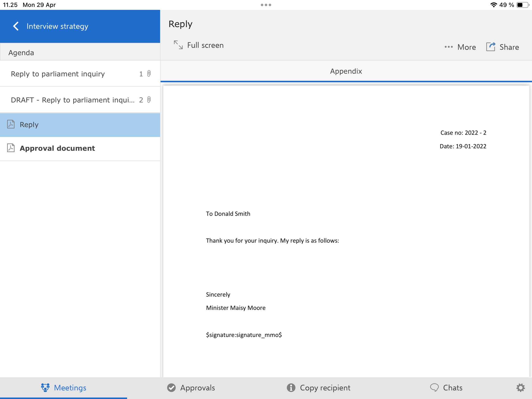Screen dimensions: 532x399
Task: Tap the Agenda section header
Action: tap(21, 52)
